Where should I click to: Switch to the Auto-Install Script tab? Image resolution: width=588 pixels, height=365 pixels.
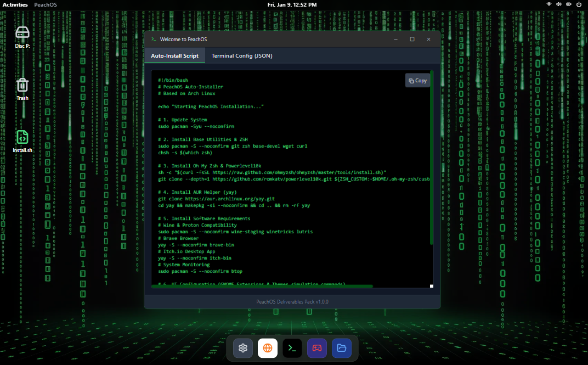tap(175, 55)
